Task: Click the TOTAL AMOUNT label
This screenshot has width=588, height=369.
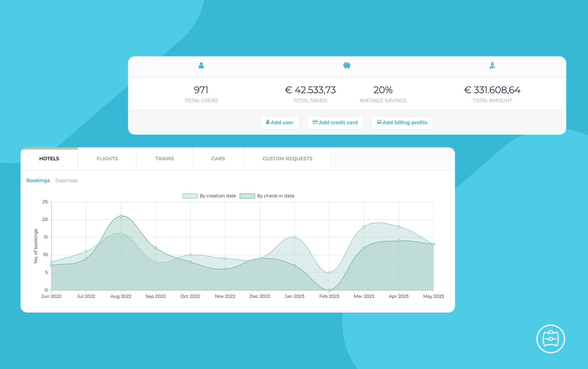Action: click(492, 100)
